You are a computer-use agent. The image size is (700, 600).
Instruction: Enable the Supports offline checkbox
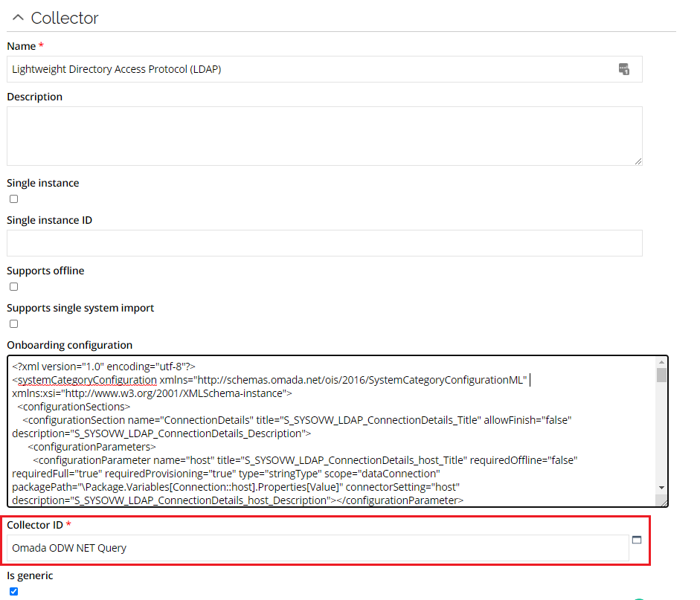14,286
